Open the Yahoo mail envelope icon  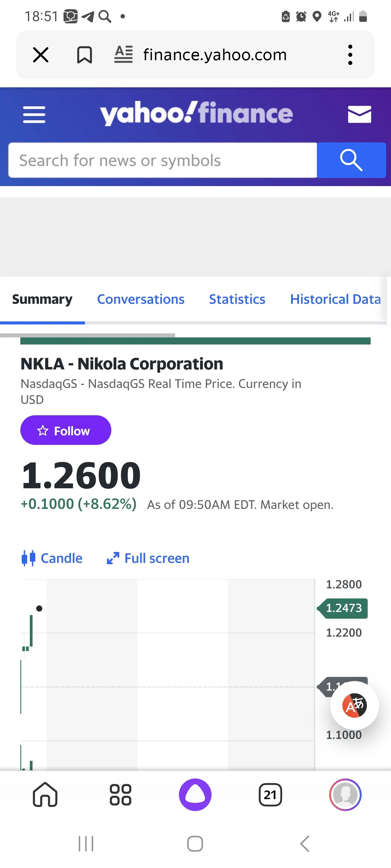360,114
